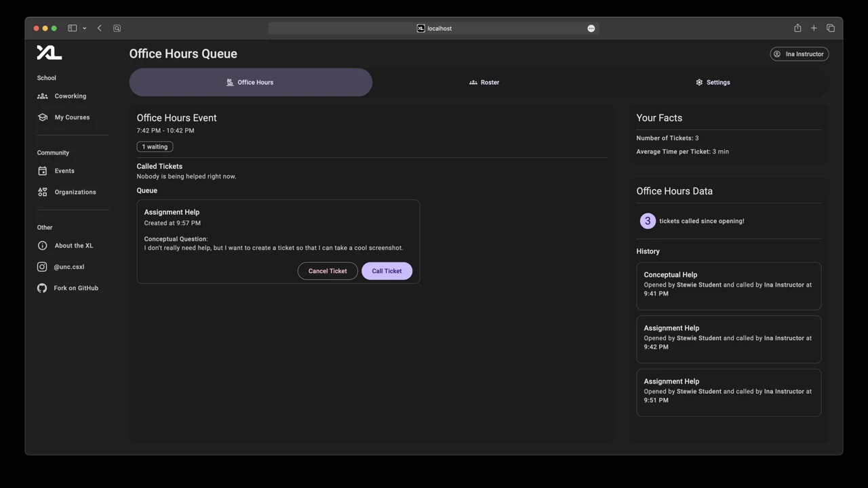Toggle the Safari sidebar button
The image size is (868, 488).
click(72, 28)
